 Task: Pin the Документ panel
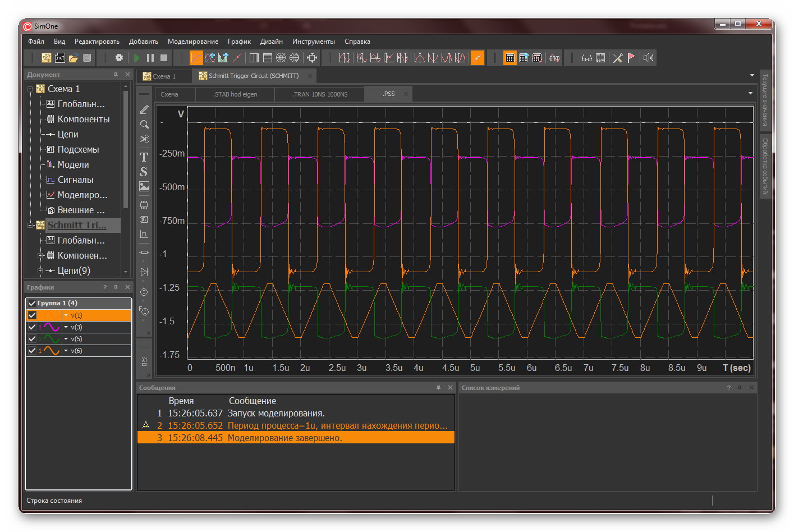coord(116,75)
